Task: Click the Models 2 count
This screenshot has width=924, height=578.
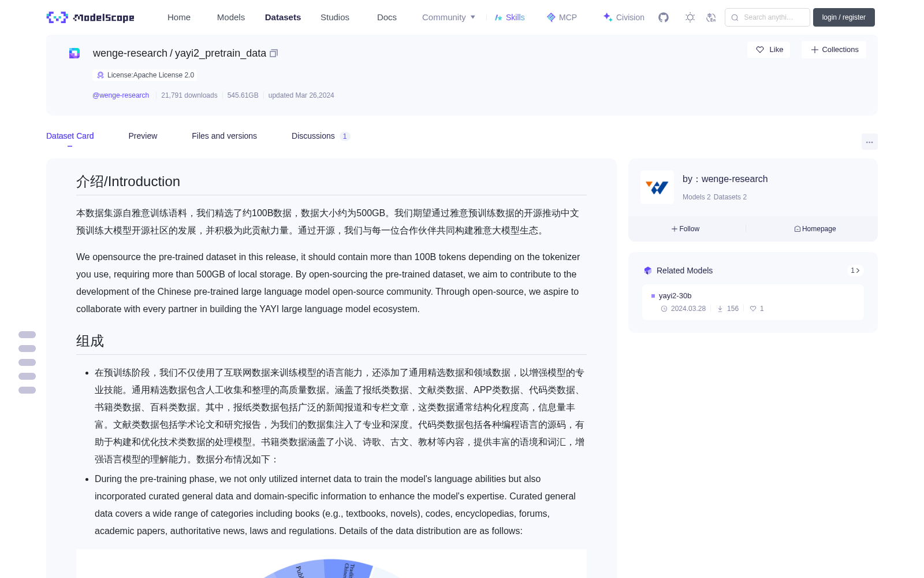Action: point(696,197)
